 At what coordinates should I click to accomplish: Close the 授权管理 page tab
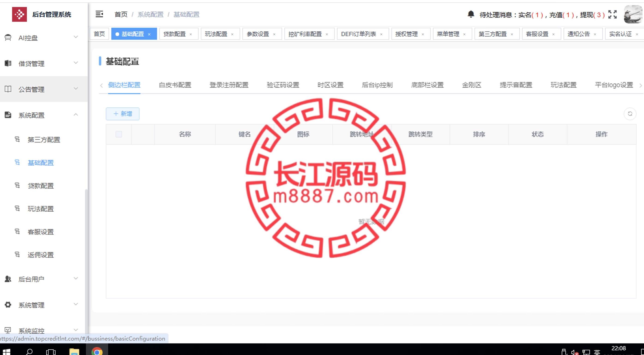[423, 34]
